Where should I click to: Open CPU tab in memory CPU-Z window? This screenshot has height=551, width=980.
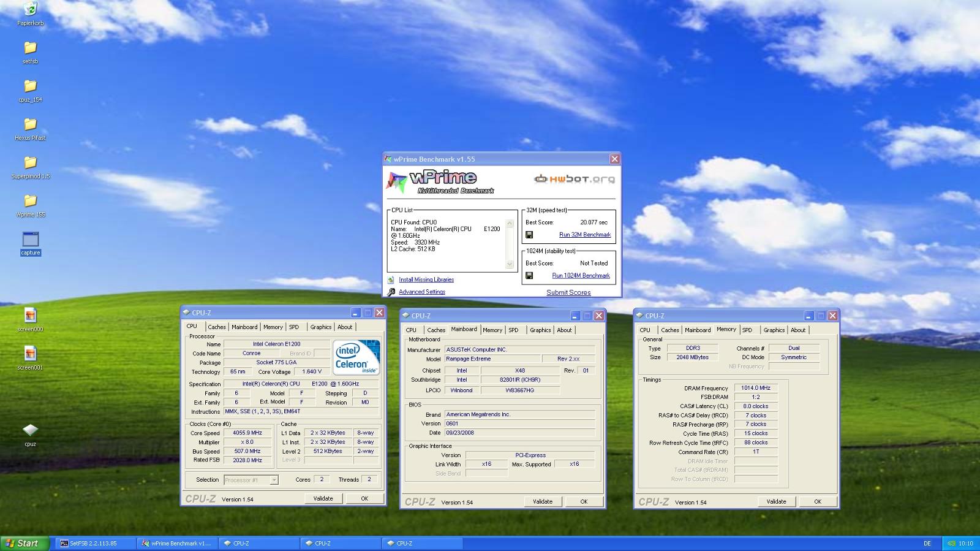click(x=645, y=330)
